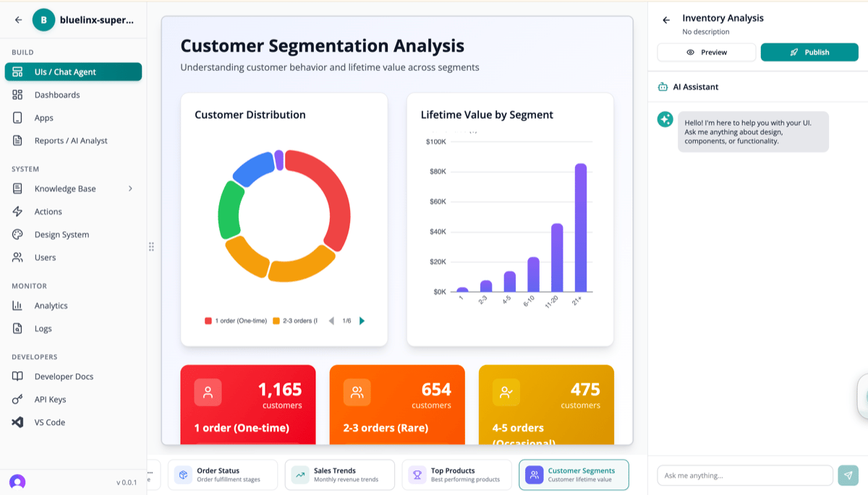Click the Preview button
This screenshot has width=868, height=495.
pyautogui.click(x=707, y=52)
